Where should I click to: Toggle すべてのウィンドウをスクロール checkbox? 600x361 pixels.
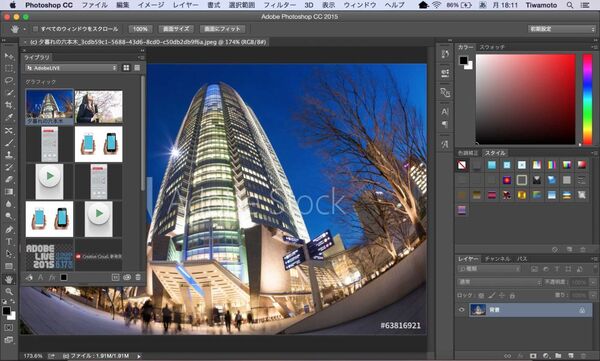[36, 29]
